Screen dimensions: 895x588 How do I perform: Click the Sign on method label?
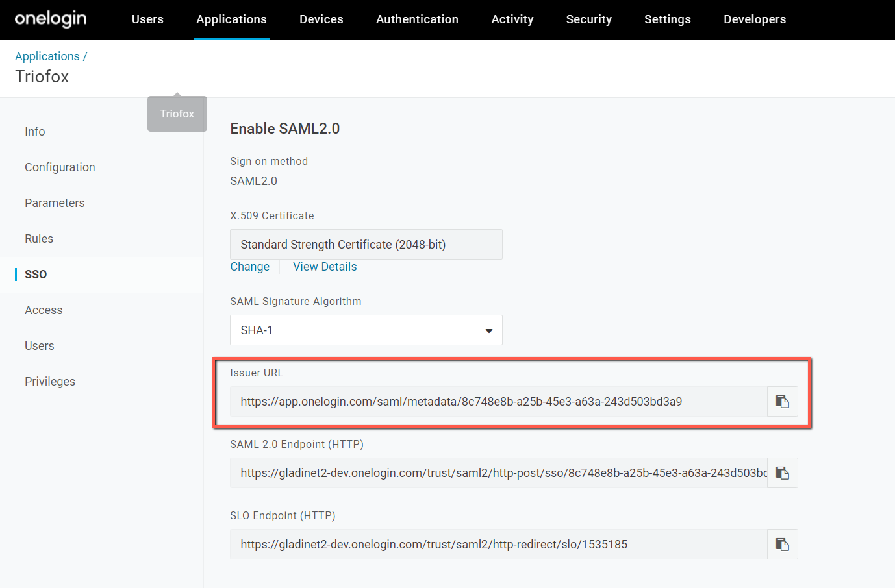click(269, 161)
